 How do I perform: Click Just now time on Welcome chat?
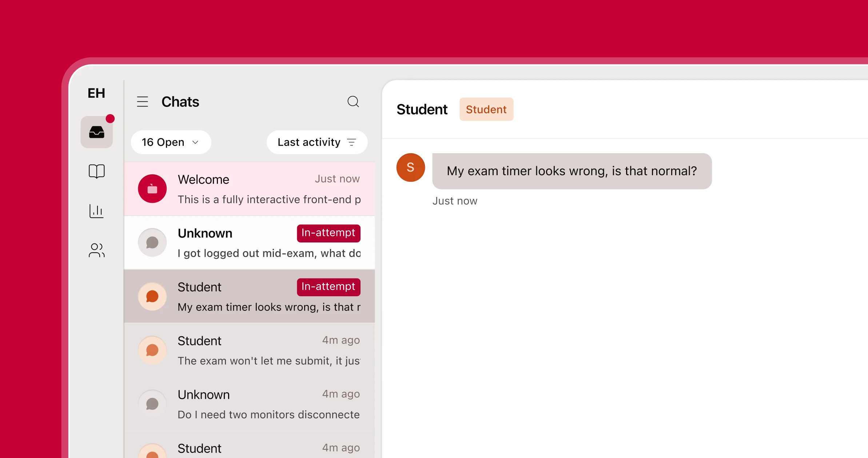point(337,179)
